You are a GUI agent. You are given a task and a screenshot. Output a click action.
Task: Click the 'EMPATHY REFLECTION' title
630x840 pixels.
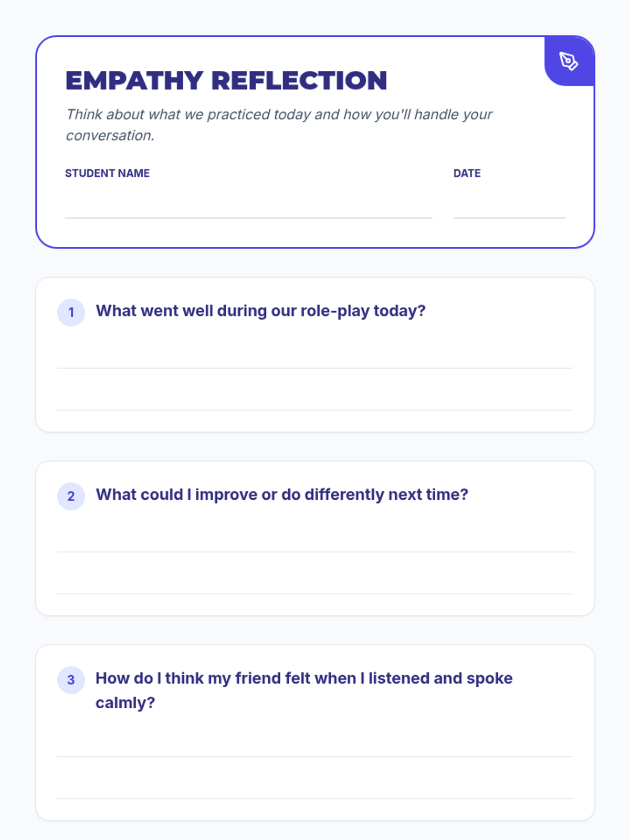(226, 81)
